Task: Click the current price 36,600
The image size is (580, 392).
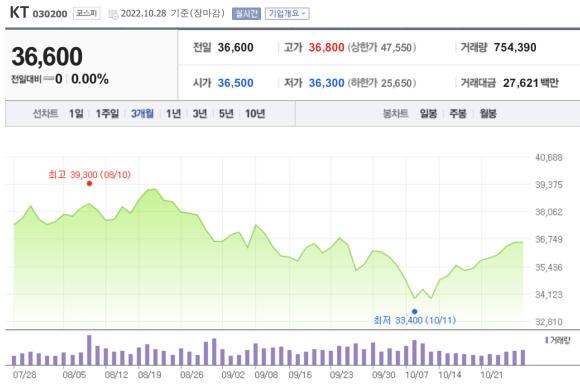Action: click(47, 57)
